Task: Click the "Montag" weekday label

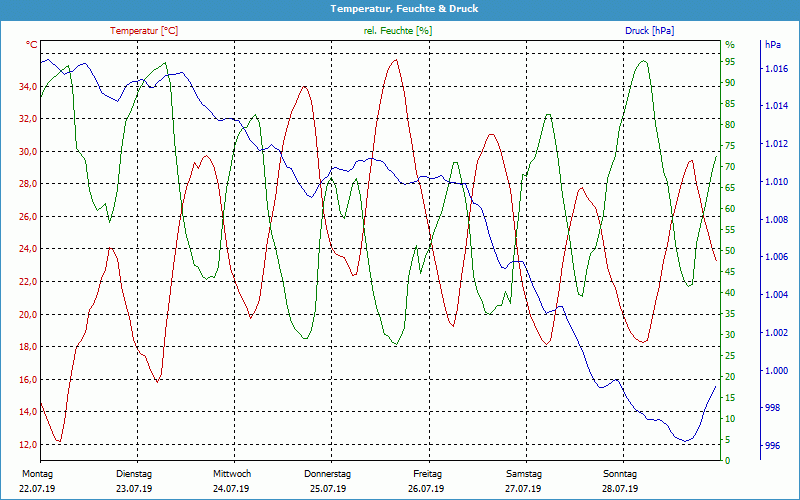Action: (37, 474)
